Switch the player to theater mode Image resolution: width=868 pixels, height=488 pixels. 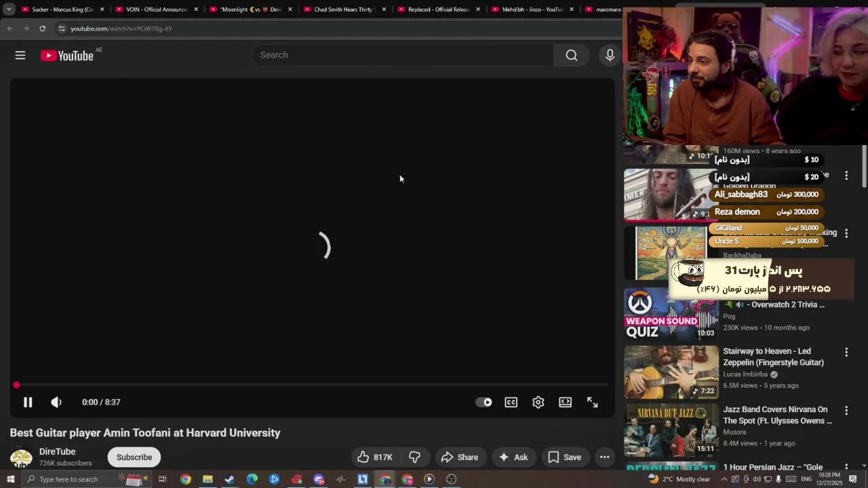565,402
